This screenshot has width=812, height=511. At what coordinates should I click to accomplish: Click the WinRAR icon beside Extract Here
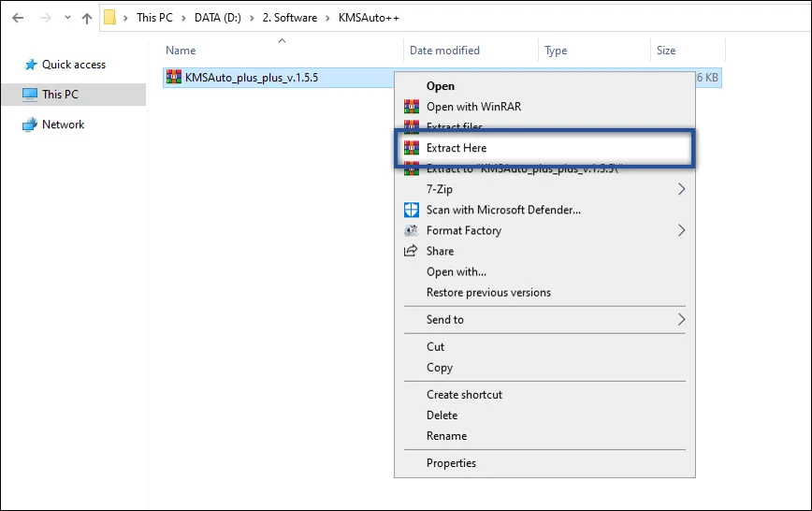coord(410,148)
